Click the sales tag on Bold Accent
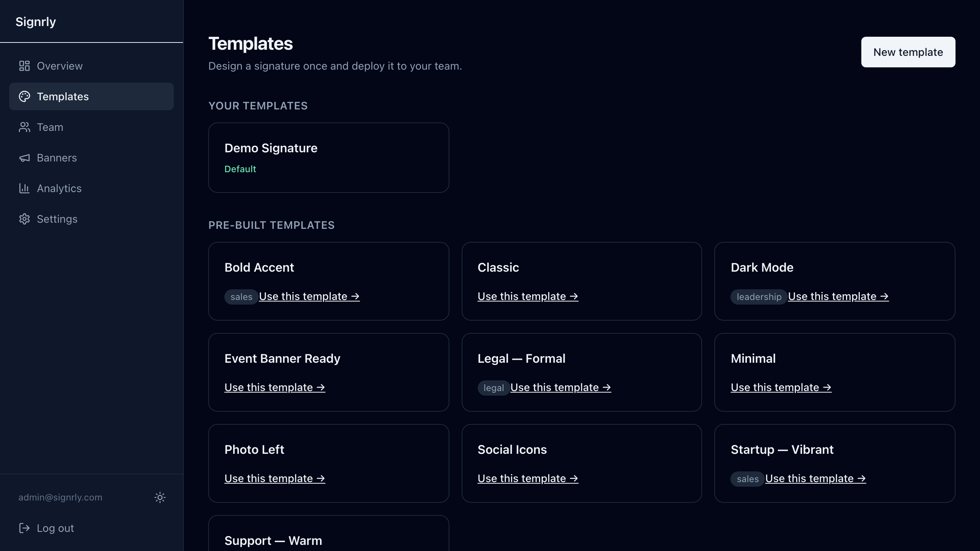This screenshot has width=980, height=551. point(241,297)
